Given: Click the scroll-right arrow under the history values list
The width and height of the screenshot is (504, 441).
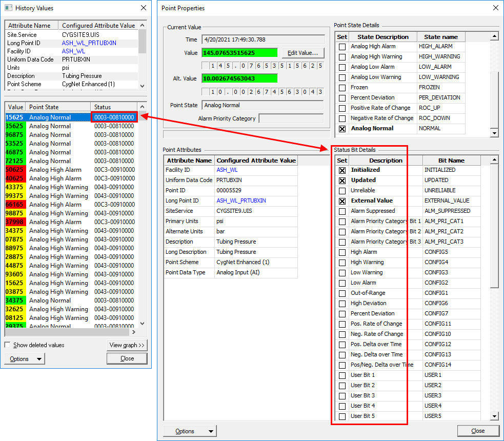Looking at the screenshot, I should pyautogui.click(x=134, y=332).
